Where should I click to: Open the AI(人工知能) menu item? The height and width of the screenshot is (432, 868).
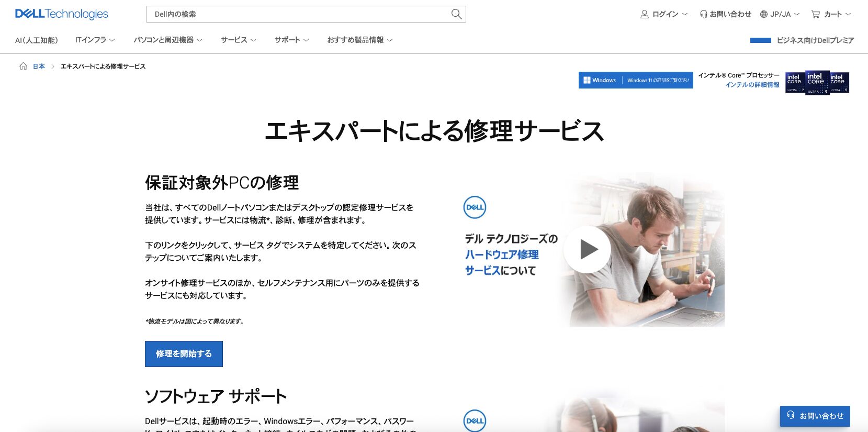(37, 40)
